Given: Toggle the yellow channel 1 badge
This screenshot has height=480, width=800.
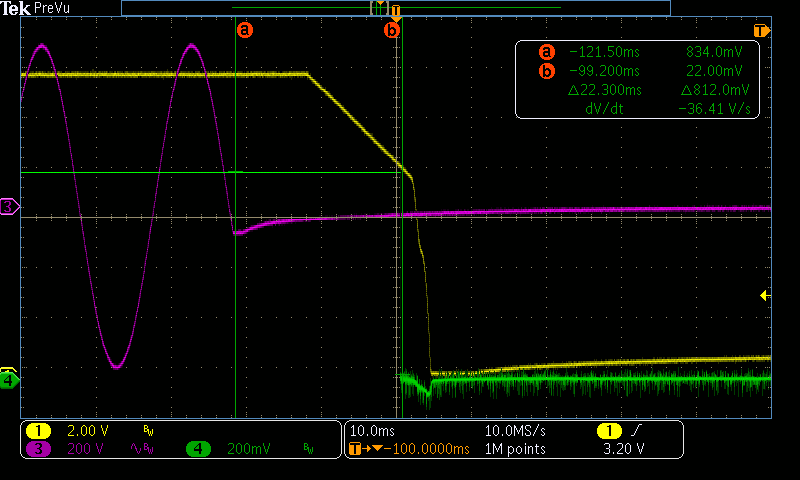Looking at the screenshot, I should 38,430.
